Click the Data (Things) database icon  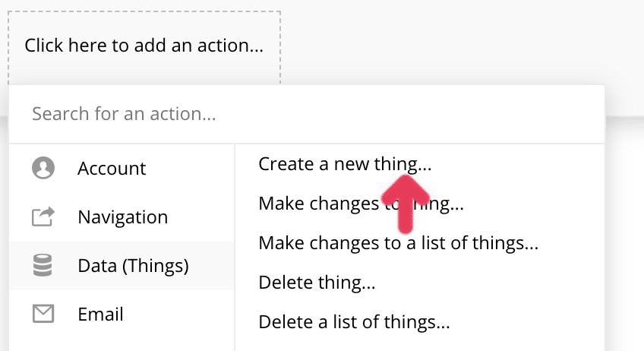(43, 266)
